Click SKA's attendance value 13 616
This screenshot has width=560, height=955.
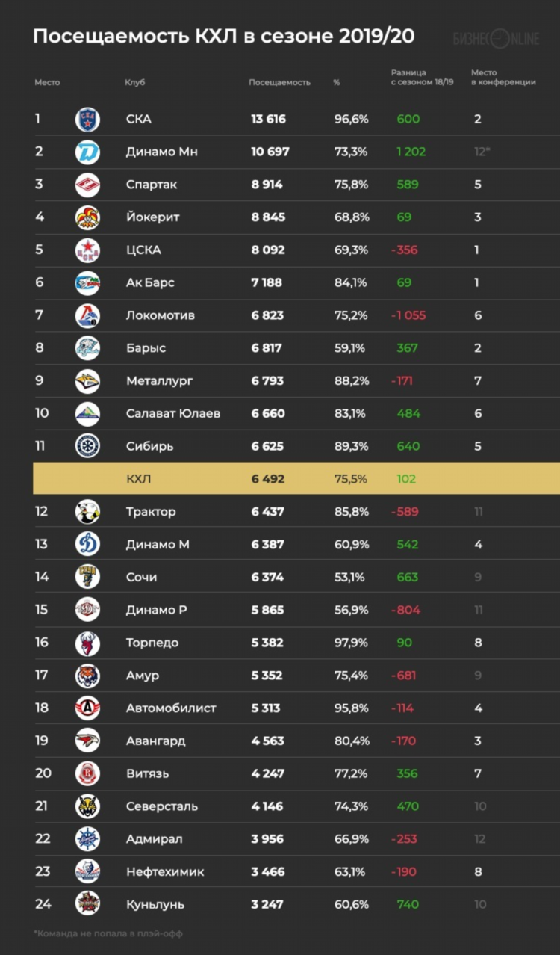pos(269,120)
